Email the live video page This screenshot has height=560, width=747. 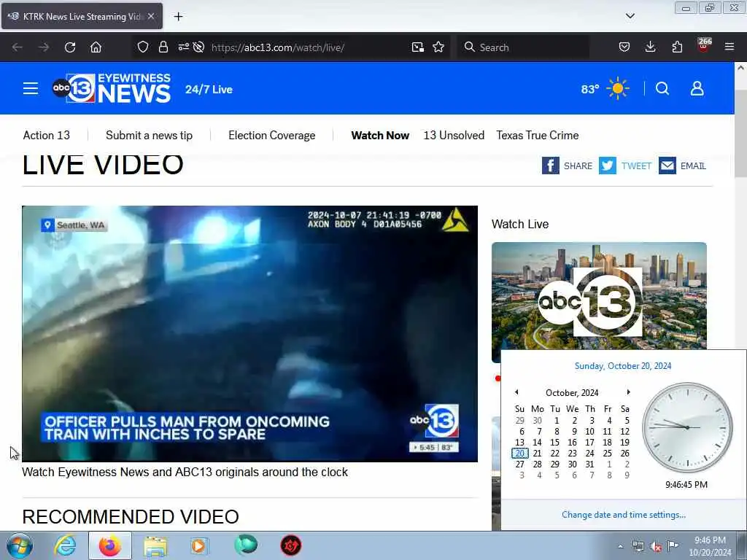click(x=667, y=166)
